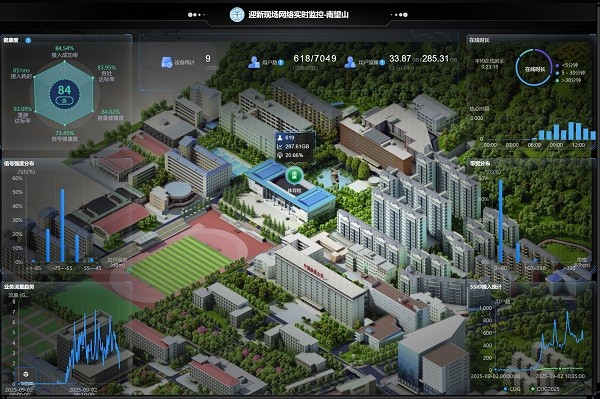Click the online duration donut ring chart
The height and width of the screenshot is (399, 600).
point(533,68)
